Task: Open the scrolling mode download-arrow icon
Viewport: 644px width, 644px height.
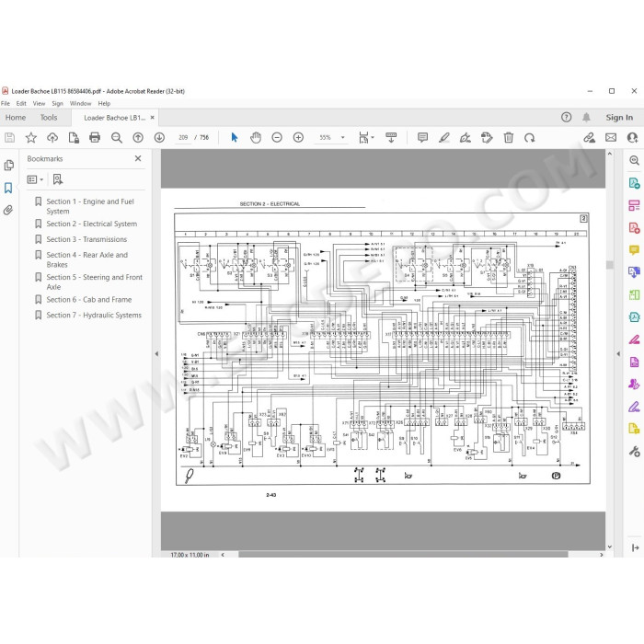Action: pyautogui.click(x=391, y=138)
